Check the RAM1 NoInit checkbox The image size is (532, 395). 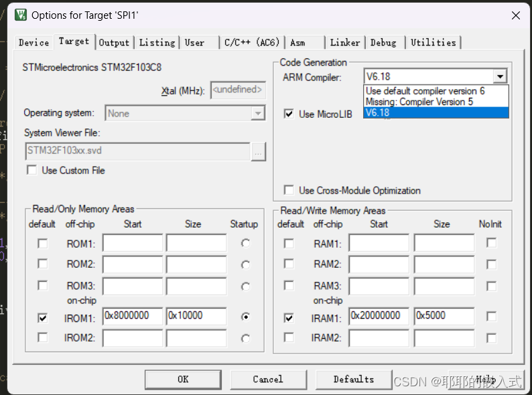click(x=491, y=243)
